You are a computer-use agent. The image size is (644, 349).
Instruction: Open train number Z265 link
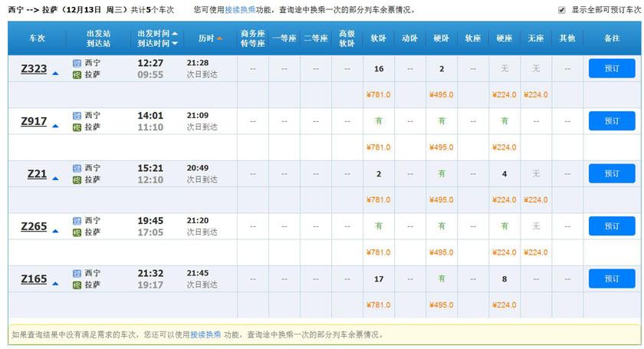(x=34, y=226)
